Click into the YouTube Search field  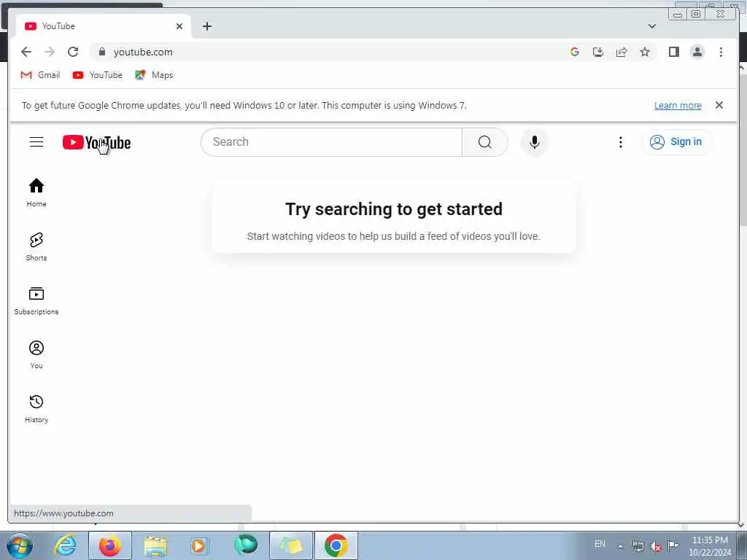coord(332,142)
